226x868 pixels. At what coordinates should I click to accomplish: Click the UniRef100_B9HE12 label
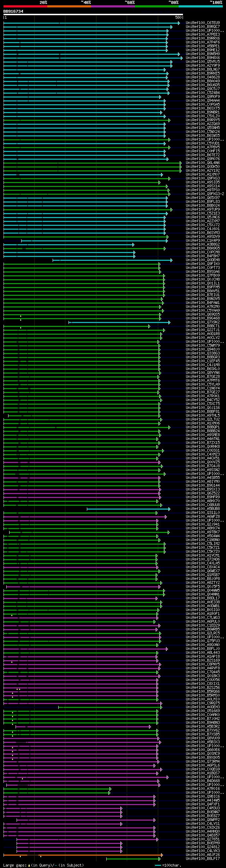click(x=203, y=50)
